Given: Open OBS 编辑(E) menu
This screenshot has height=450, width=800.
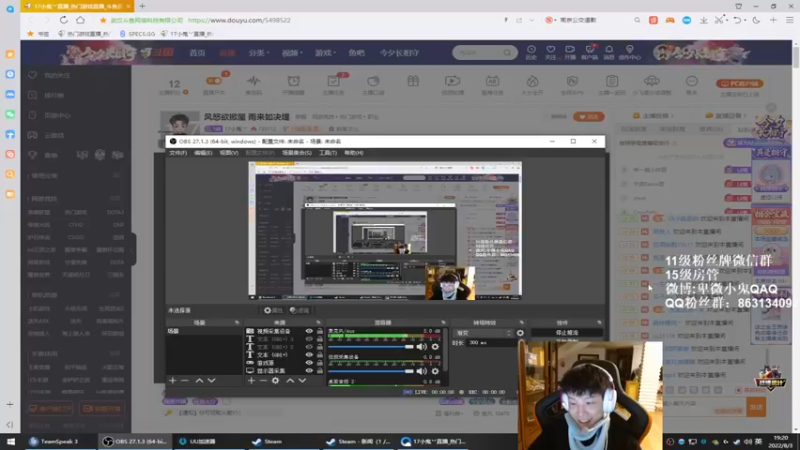Looking at the screenshot, I should [203, 153].
